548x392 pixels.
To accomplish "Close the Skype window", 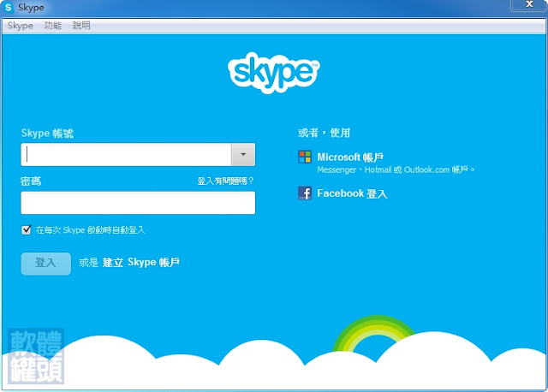I will click(x=529, y=5).
